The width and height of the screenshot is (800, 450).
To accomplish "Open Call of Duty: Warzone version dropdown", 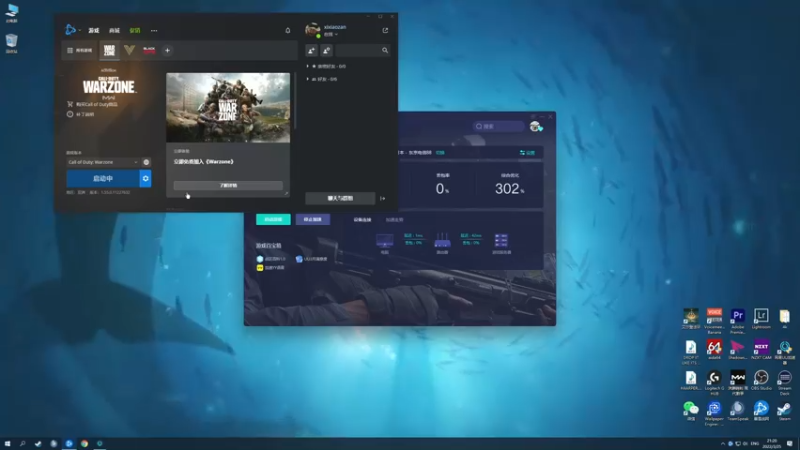I will click(x=103, y=162).
